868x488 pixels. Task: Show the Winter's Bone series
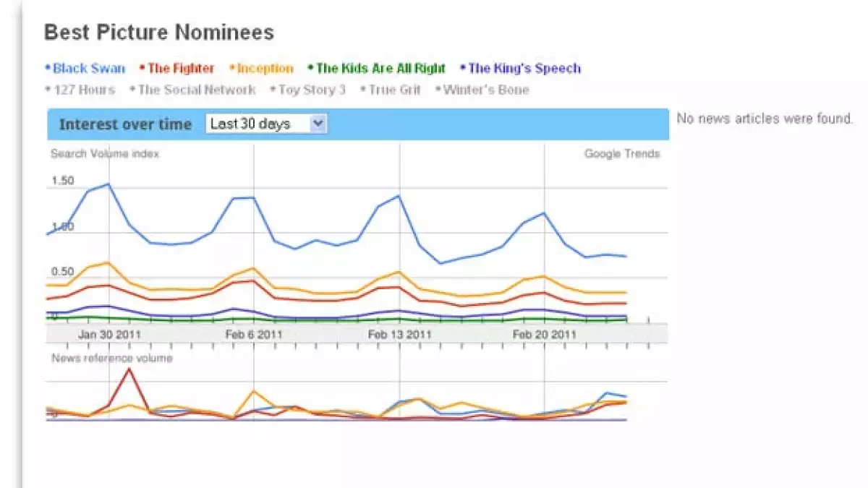pyautogui.click(x=486, y=90)
